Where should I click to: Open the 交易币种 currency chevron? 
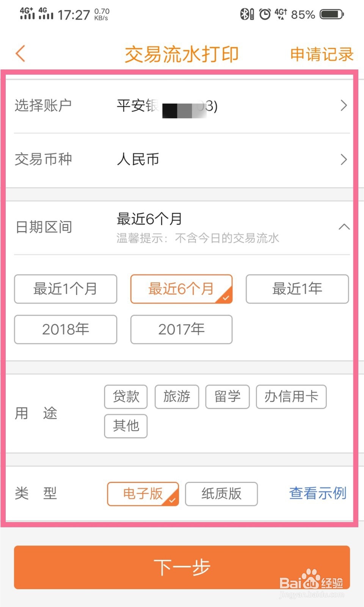point(344,159)
